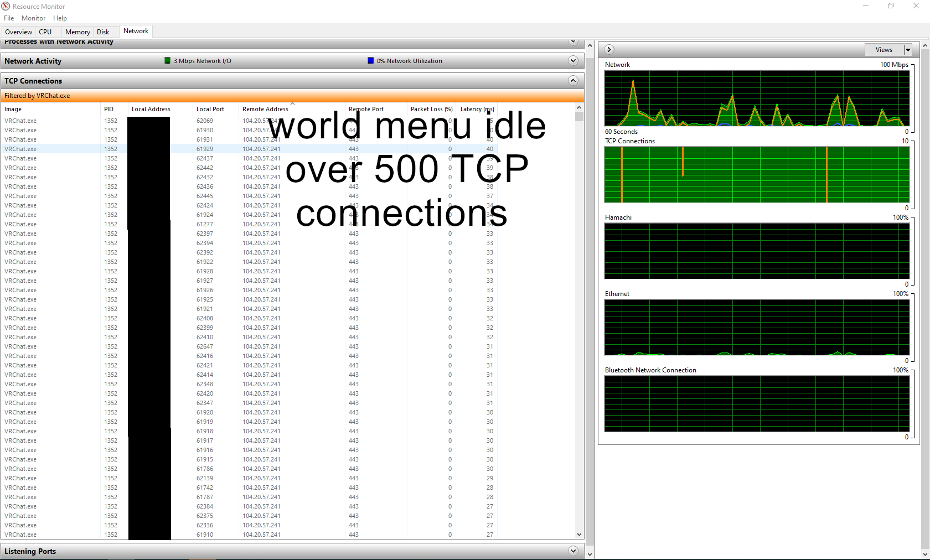Select the row with local port 62348
Viewport: 930px width, 560px height.
[249, 384]
